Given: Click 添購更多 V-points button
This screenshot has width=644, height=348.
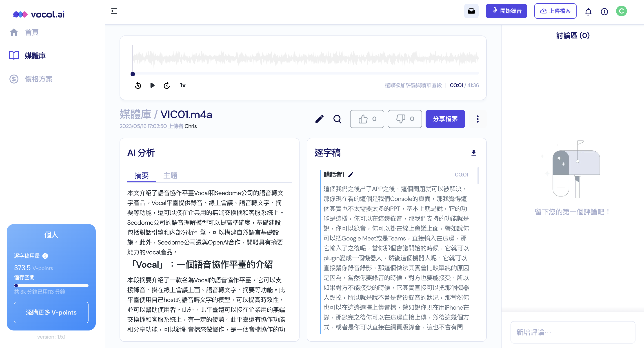Looking at the screenshot, I should click(x=51, y=313).
